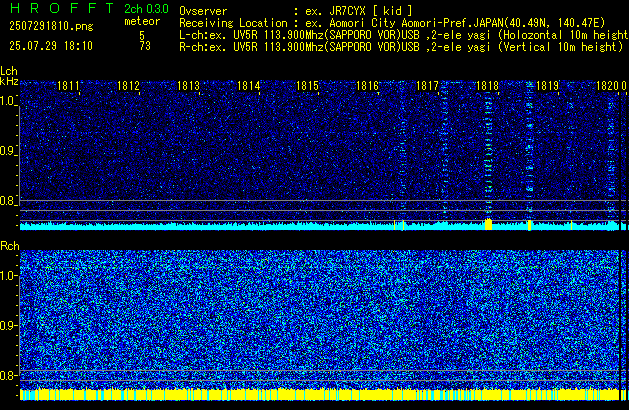Click the value 73 below the meteor count

coord(145,46)
